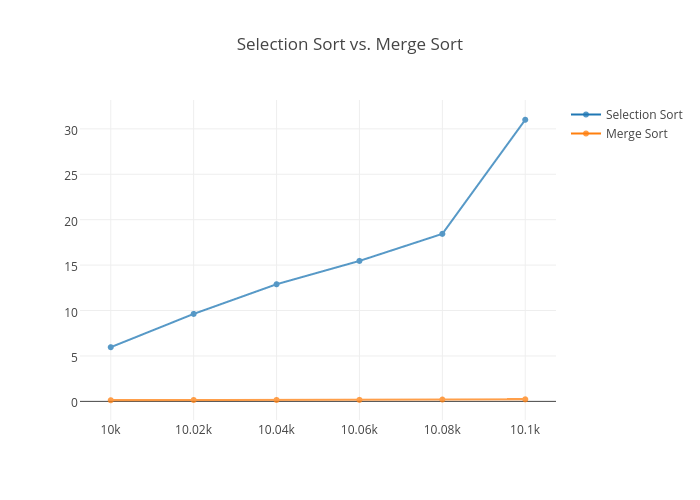This screenshot has height=500, width=700.
Task: Click the Selection Sort point at 10.1k
Action: point(525,120)
